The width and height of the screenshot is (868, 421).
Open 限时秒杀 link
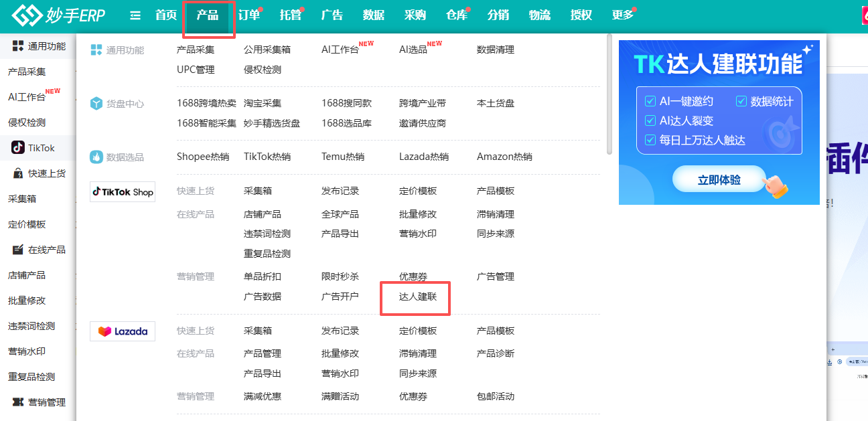pyautogui.click(x=340, y=276)
